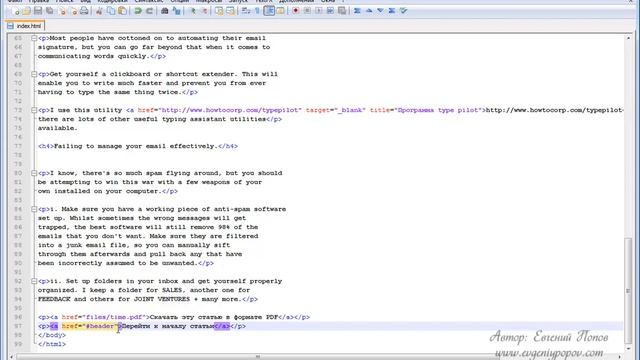This screenshot has width=640, height=360.
Task: Click the closing </body> tag
Action: tap(52, 335)
